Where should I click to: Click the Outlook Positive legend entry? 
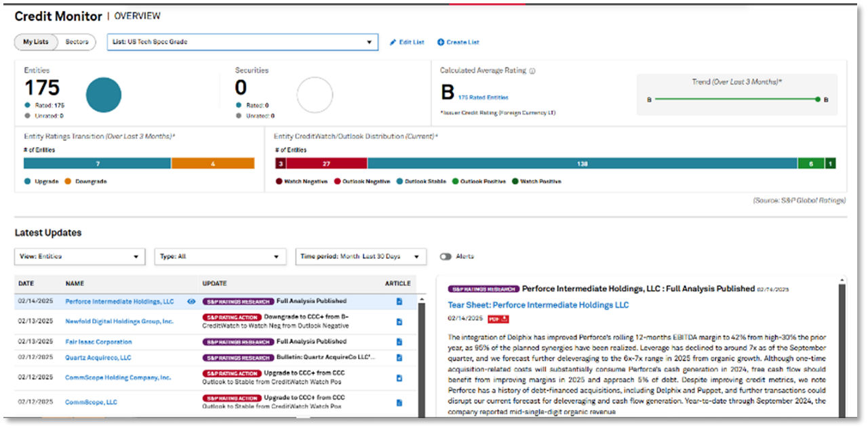pos(479,182)
